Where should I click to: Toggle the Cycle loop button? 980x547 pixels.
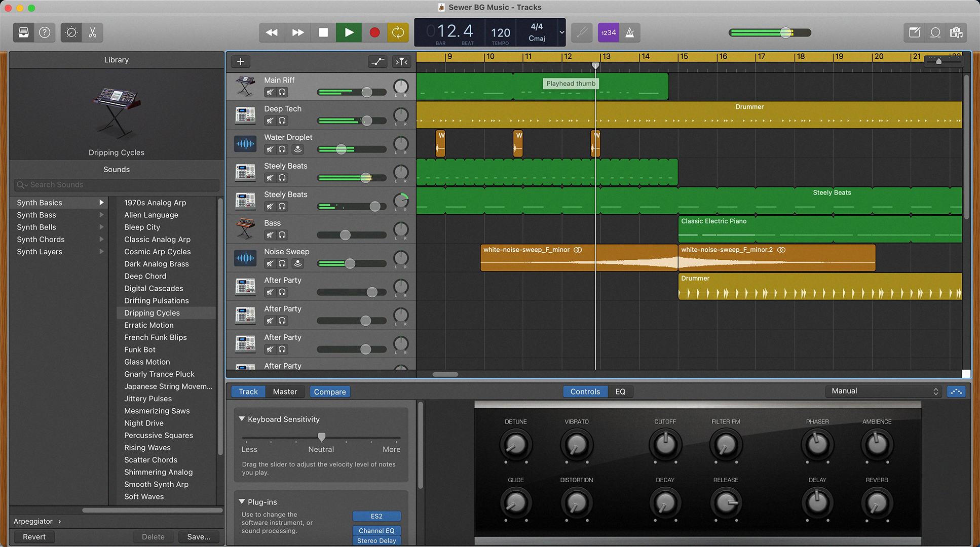tap(398, 32)
